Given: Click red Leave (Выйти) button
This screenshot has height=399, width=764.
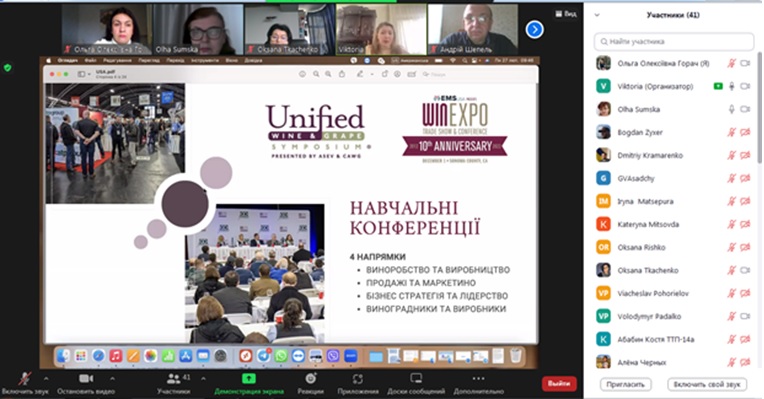Looking at the screenshot, I should click(559, 383).
